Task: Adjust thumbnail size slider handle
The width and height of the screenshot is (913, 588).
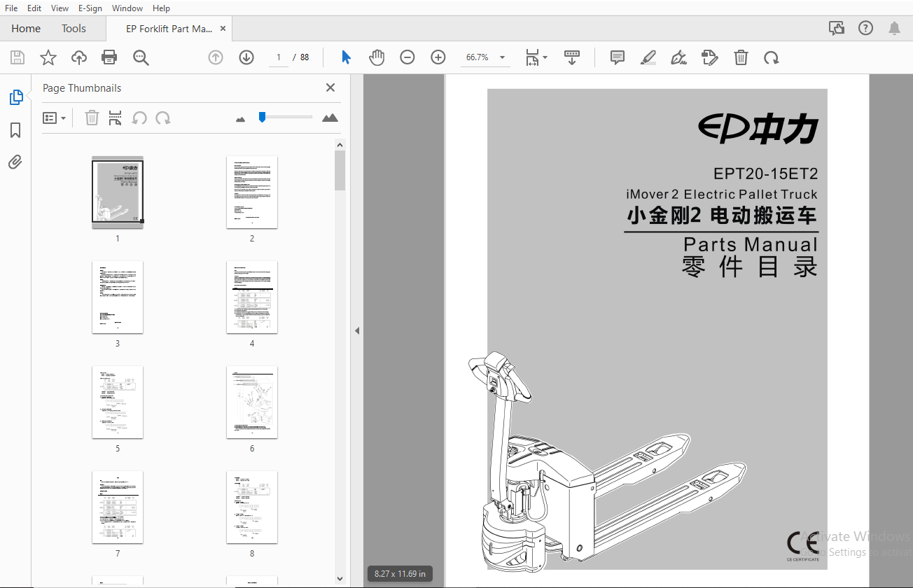Action: [262, 117]
